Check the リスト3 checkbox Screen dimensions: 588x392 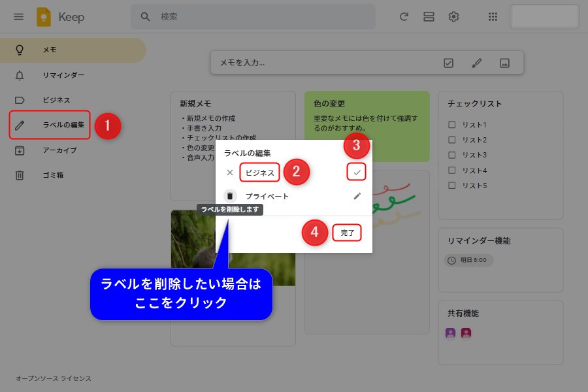click(451, 155)
